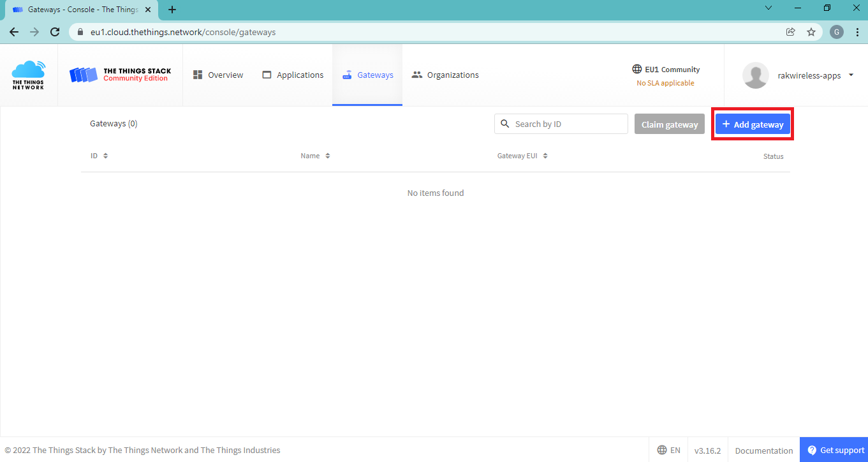Bookmark this page with the star icon

click(811, 32)
